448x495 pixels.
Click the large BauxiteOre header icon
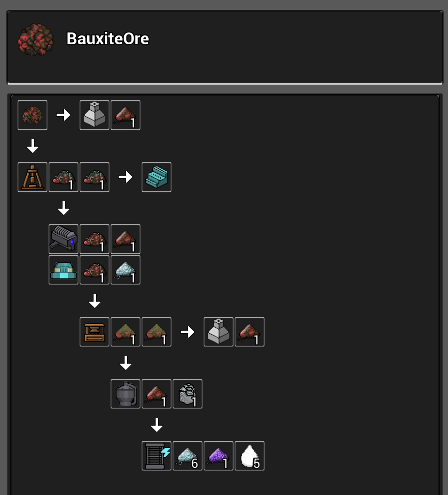pyautogui.click(x=35, y=39)
